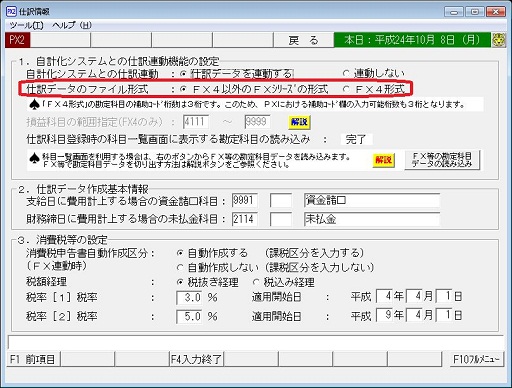Click 解説 button beside FX等の勘定科目 button
The height and width of the screenshot is (388, 512).
383,160
